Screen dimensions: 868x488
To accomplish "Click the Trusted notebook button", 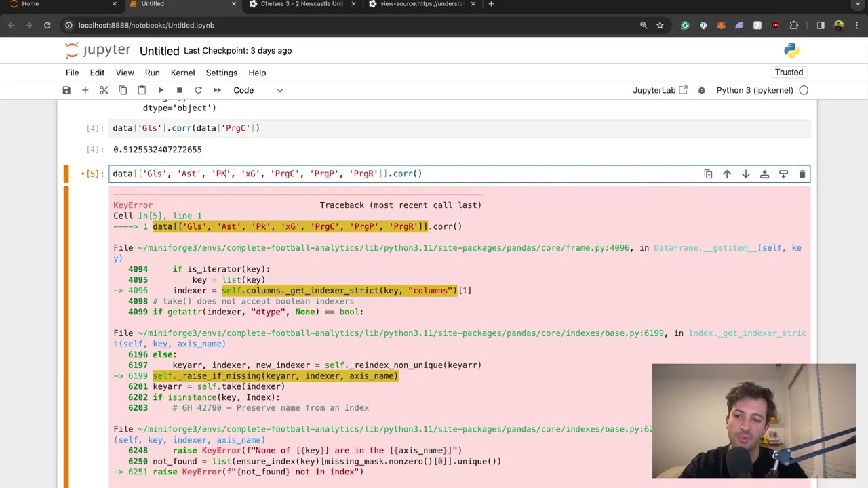I will (789, 72).
